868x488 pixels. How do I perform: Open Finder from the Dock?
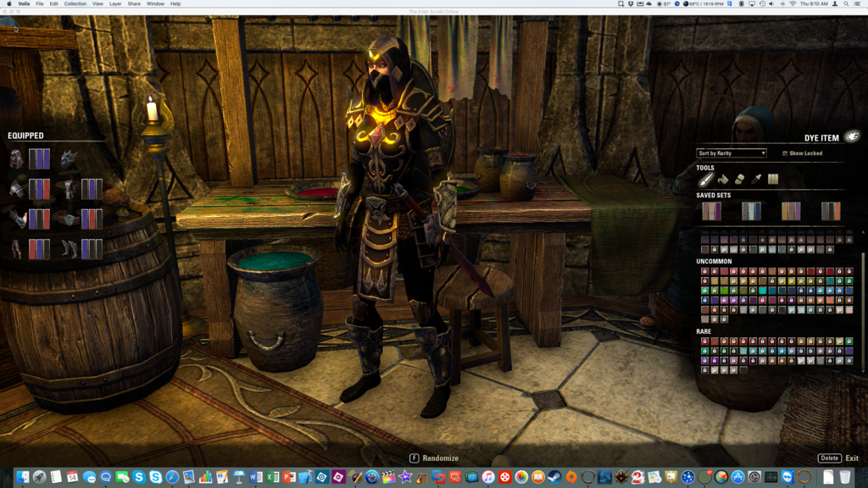click(x=23, y=477)
